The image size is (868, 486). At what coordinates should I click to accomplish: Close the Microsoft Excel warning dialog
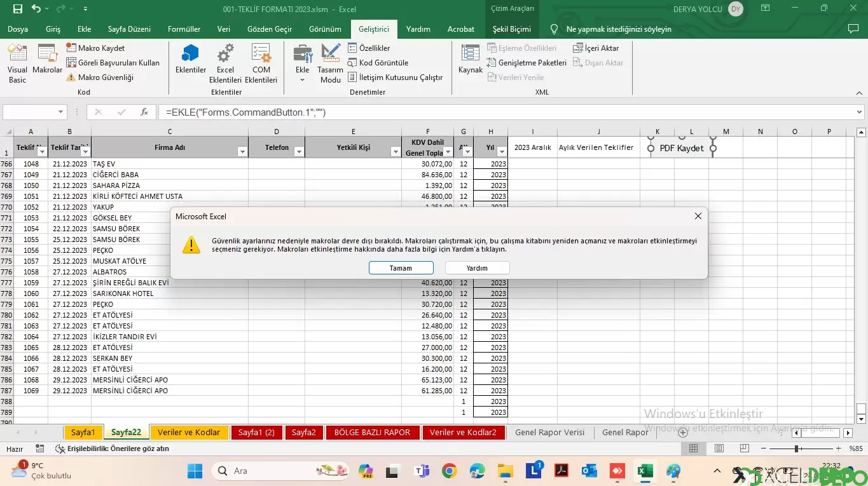coord(698,216)
